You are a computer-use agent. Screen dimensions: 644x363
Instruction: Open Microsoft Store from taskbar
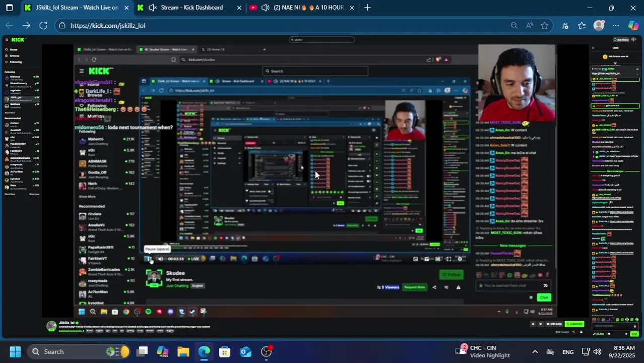(225, 351)
